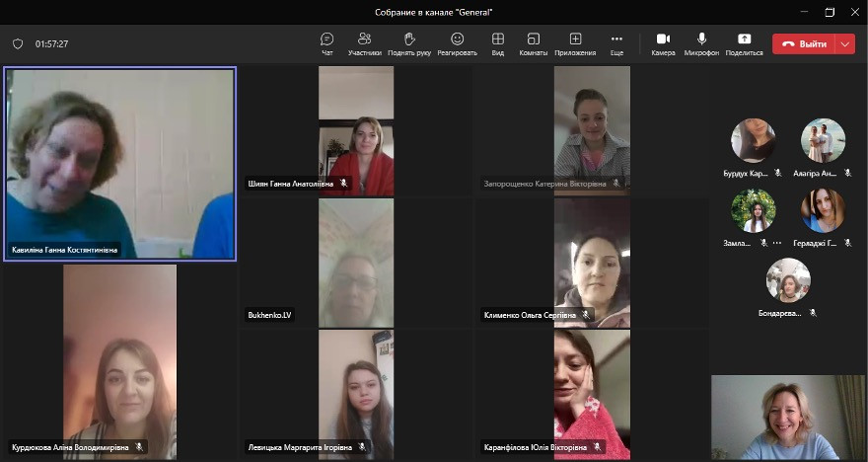Expand the dropdown arrow beside Выйти
868x462 pixels.
point(844,43)
